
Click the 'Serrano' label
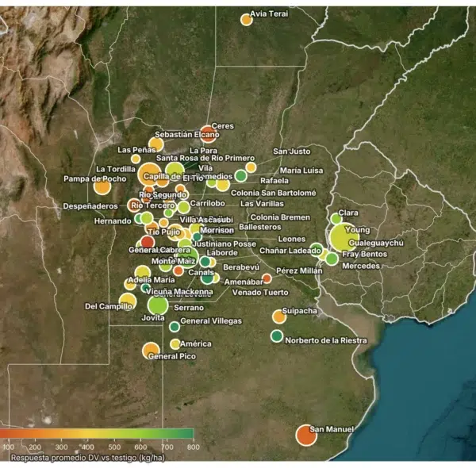[189, 308]
